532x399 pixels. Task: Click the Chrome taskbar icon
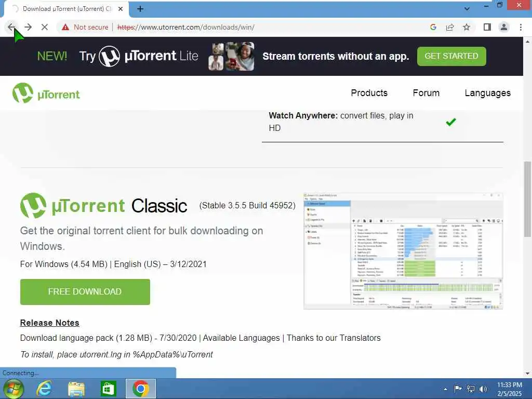point(141,389)
